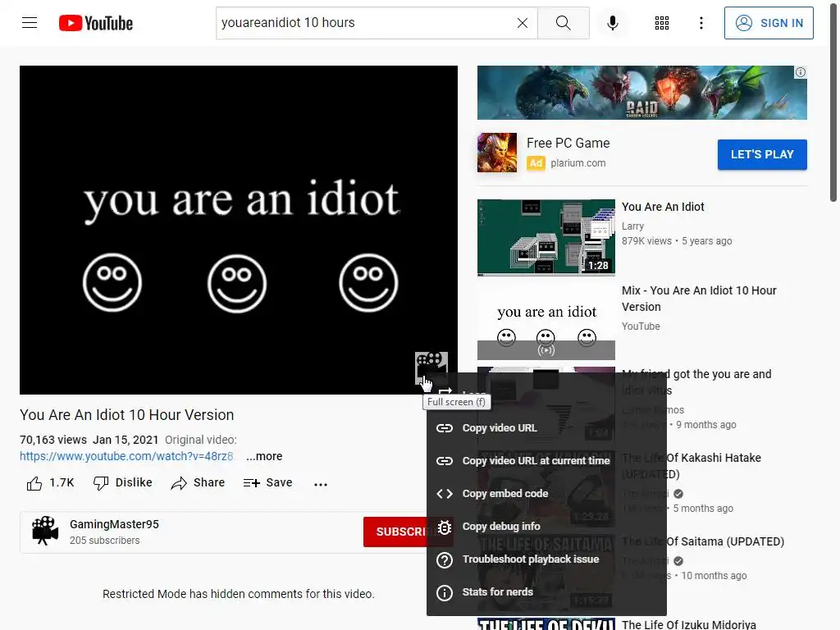Click the video player frame
The width and height of the screenshot is (840, 630).
pyautogui.click(x=239, y=231)
